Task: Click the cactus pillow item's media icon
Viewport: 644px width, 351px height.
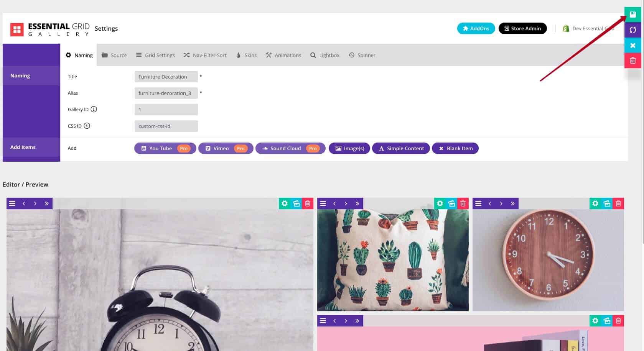Action: (451, 203)
